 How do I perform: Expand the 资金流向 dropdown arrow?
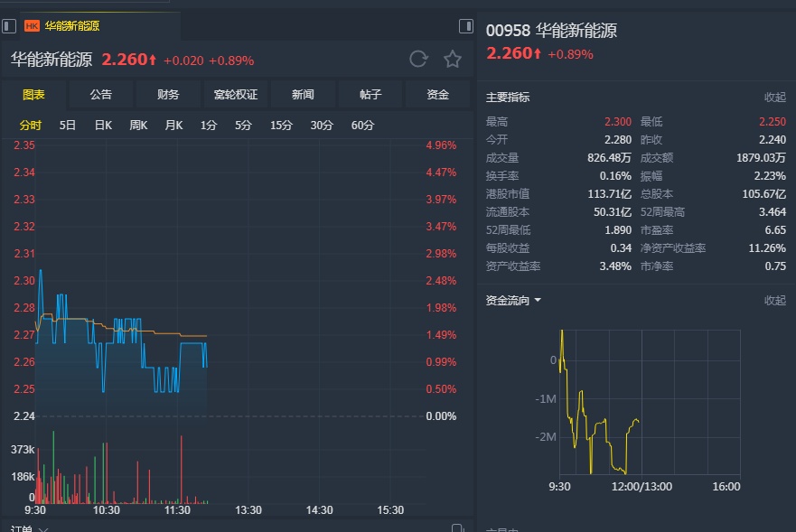(x=538, y=301)
